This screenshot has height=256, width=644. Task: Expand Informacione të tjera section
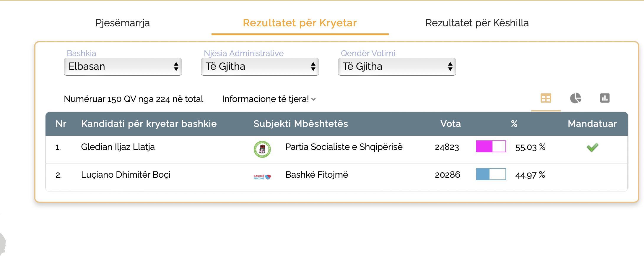[x=269, y=99]
